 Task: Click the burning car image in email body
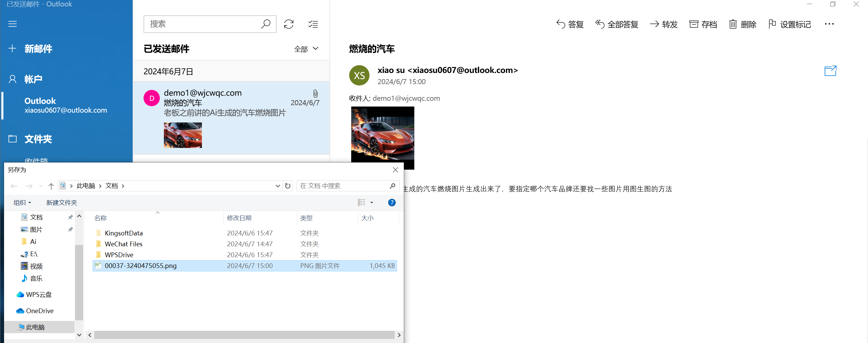click(x=382, y=137)
